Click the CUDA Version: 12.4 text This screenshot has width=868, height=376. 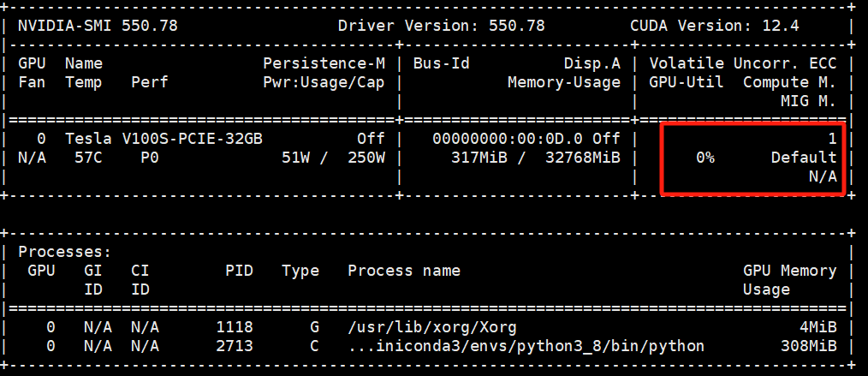click(714, 26)
